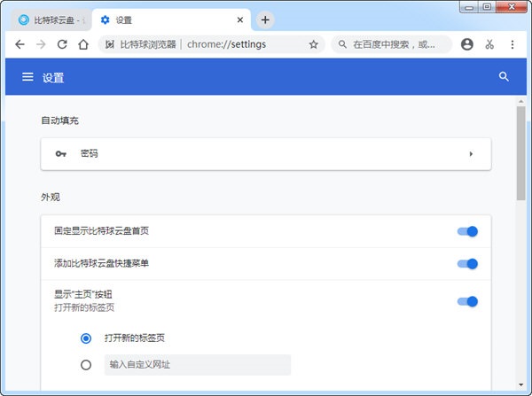This screenshot has height=396, width=532.
Task: Click the 输入自定义网址 input field
Action: 197,364
